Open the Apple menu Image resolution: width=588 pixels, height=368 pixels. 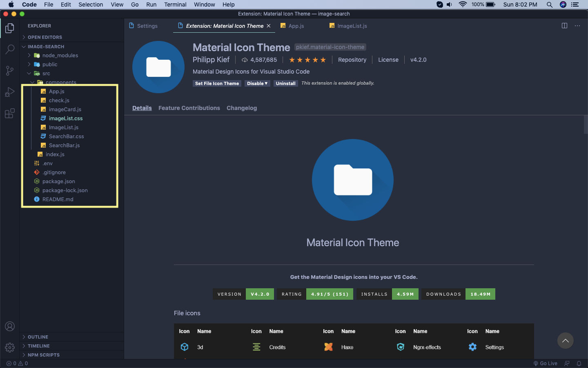click(x=11, y=4)
